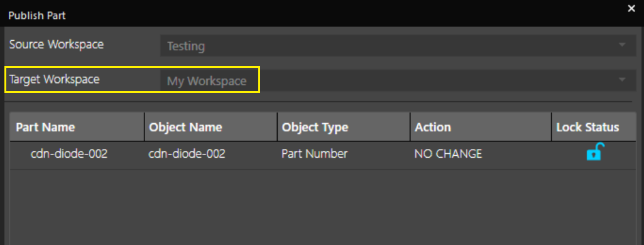
Task: Expand the Target Workspace dropdown arrow
Action: (622, 79)
